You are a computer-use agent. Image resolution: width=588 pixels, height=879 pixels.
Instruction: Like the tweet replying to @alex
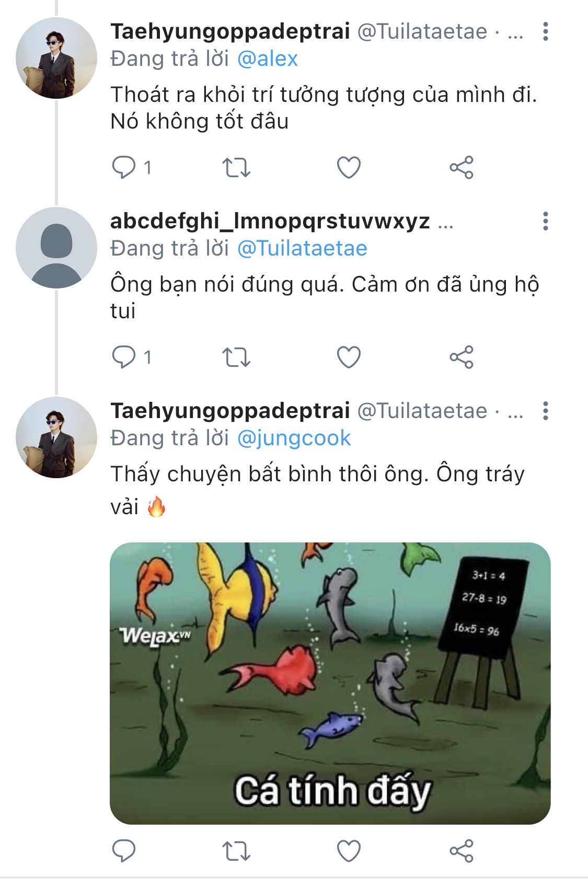tap(349, 168)
